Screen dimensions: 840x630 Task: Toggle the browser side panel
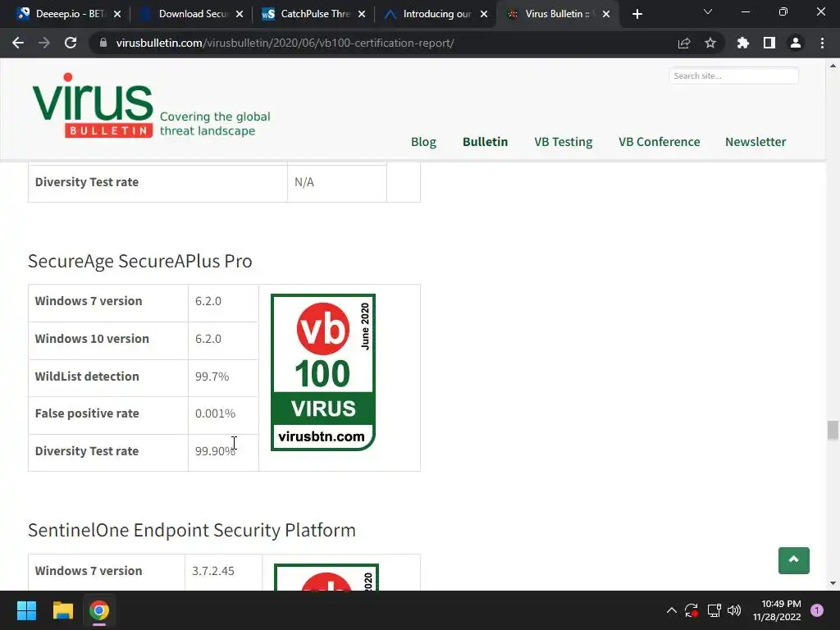769,43
